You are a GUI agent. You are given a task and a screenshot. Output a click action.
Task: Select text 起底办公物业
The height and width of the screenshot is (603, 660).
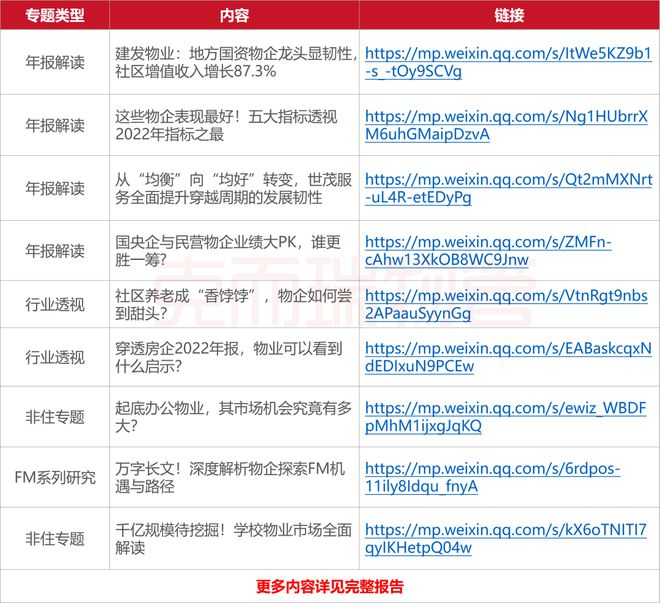coord(160,408)
